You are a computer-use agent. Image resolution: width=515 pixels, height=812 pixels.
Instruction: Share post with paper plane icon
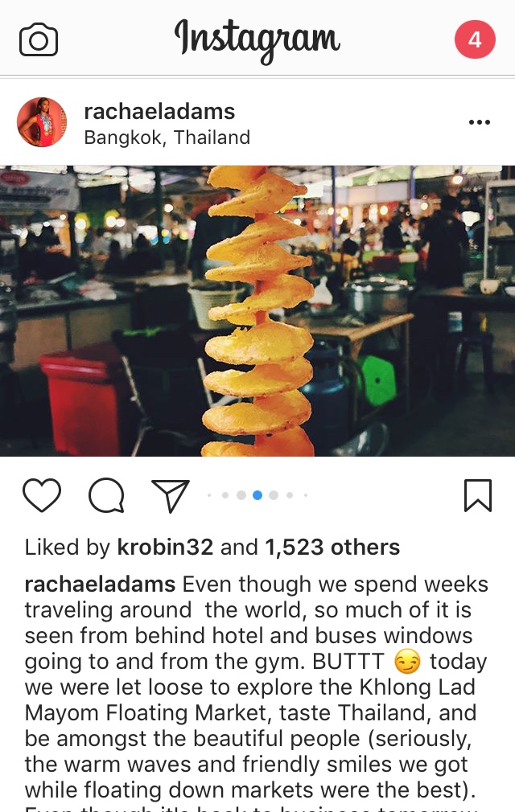[171, 495]
